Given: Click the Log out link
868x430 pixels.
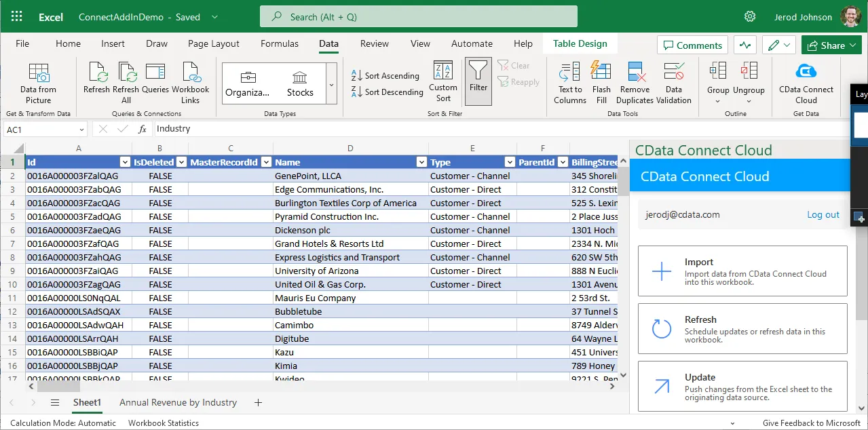Looking at the screenshot, I should point(823,214).
